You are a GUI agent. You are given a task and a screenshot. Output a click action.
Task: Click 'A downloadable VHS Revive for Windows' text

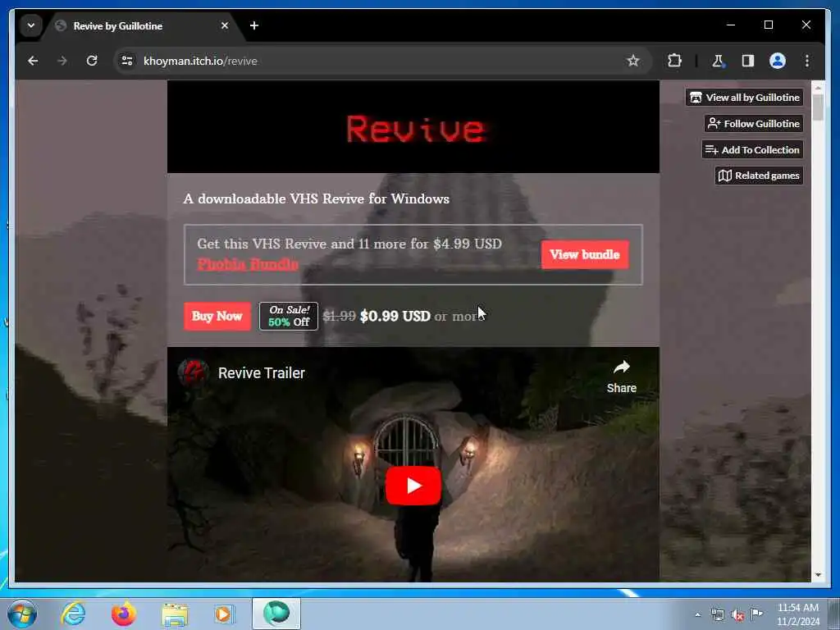point(316,199)
